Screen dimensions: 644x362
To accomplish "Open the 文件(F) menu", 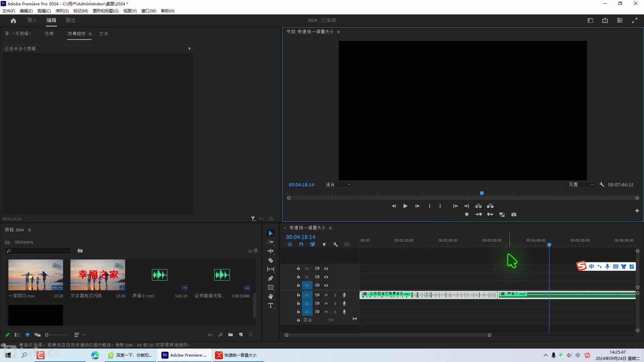I will tap(9, 11).
